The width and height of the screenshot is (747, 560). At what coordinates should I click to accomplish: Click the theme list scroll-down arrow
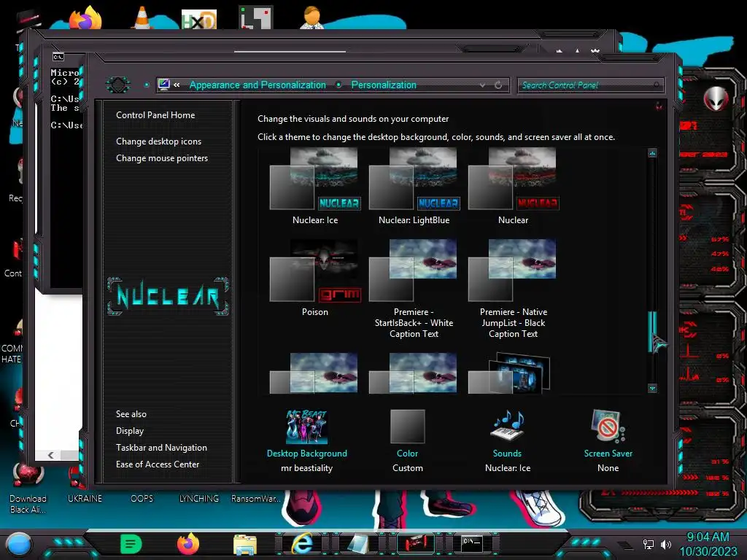652,389
